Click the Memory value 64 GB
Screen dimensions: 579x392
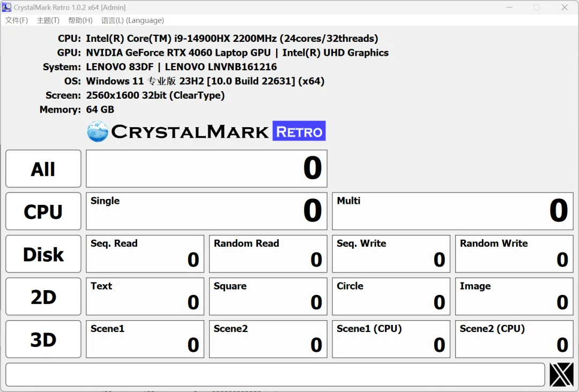point(100,110)
